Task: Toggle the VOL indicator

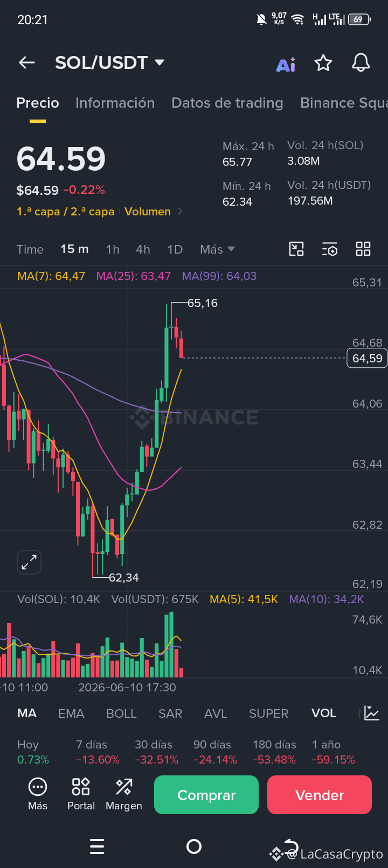Action: click(323, 713)
